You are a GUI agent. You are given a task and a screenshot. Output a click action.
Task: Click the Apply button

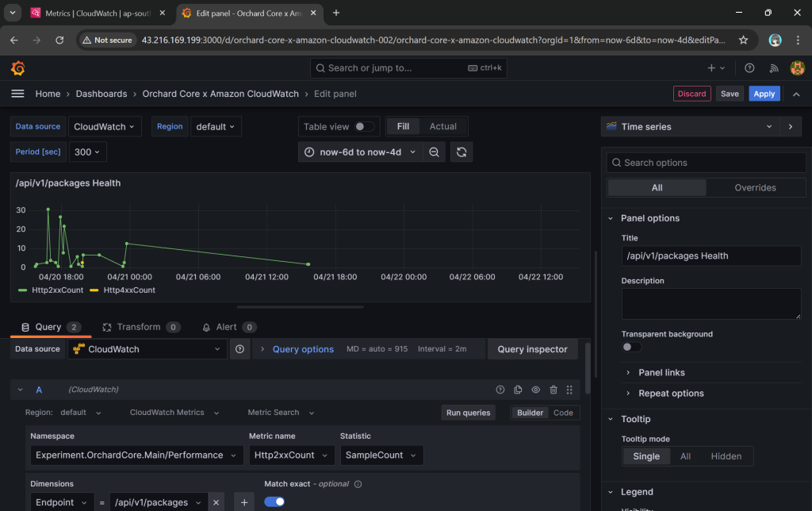(764, 94)
